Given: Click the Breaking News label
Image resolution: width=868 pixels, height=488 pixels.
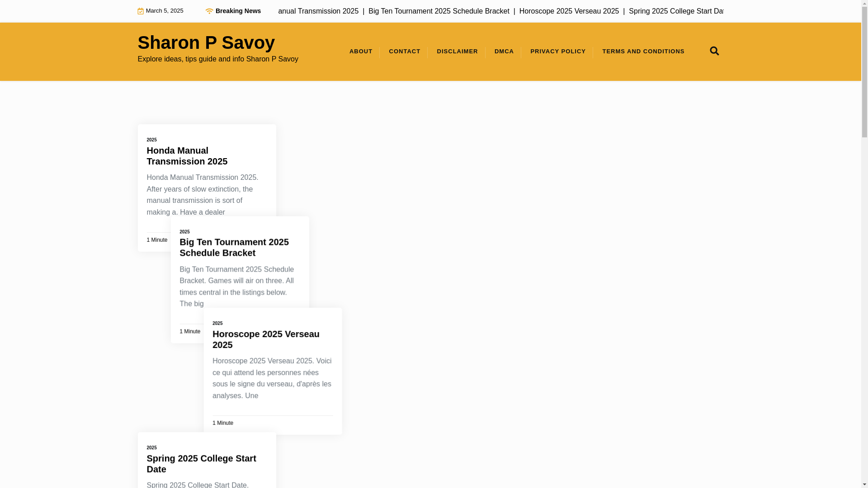Looking at the screenshot, I should (x=238, y=11).
